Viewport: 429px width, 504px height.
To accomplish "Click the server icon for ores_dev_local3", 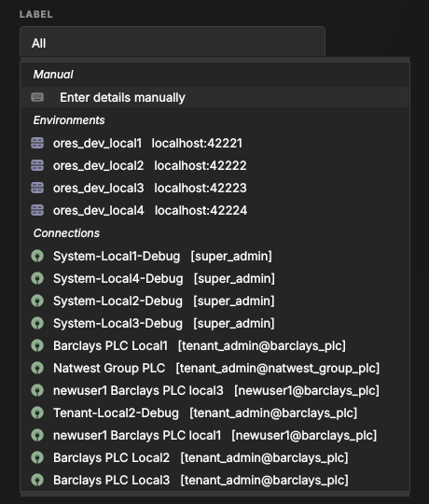I will [x=37, y=188].
